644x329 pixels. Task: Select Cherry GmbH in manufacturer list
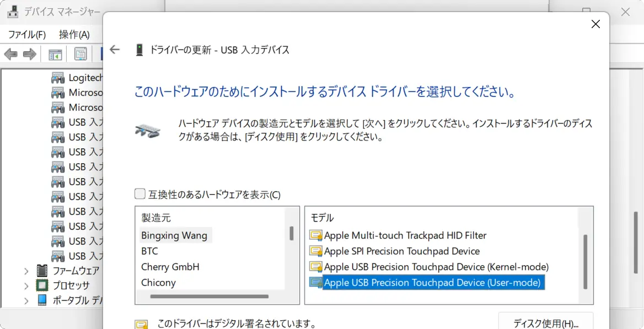point(170,267)
